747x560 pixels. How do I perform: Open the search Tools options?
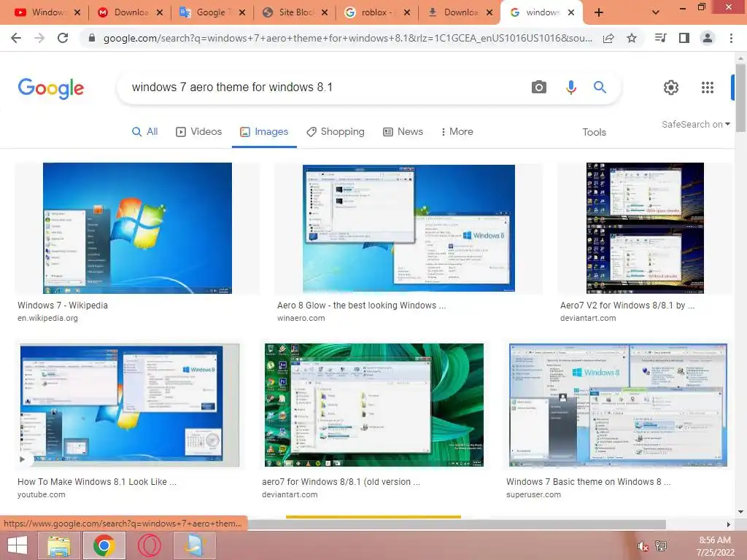[594, 132]
